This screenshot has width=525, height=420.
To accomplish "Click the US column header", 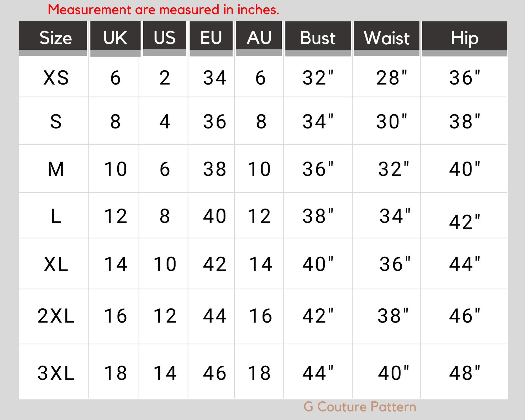I will pos(165,38).
